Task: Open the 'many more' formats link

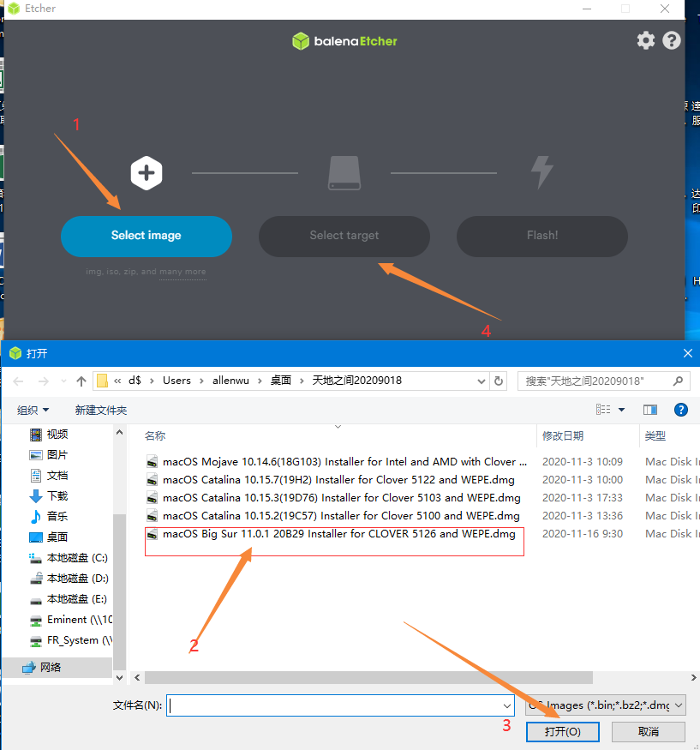Action: point(182,272)
